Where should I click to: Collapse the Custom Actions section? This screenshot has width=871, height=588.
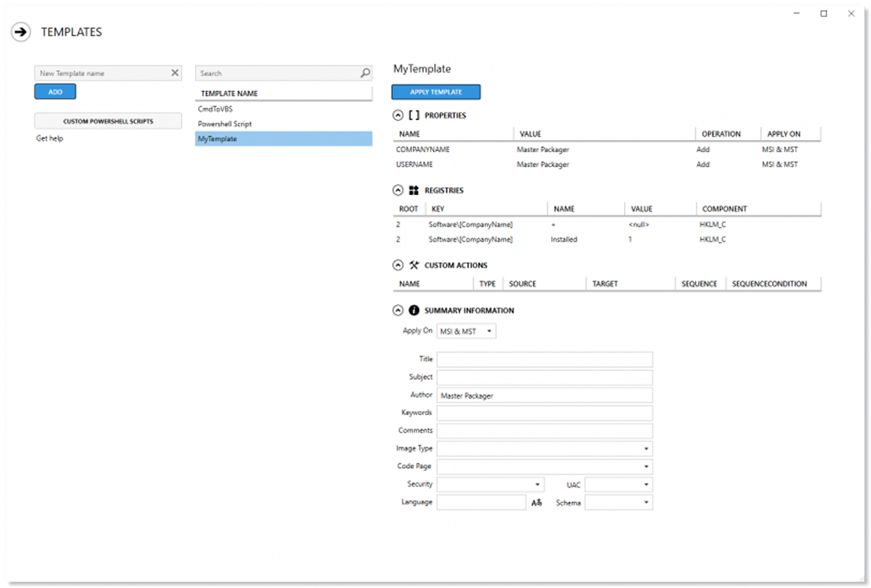[x=398, y=266]
